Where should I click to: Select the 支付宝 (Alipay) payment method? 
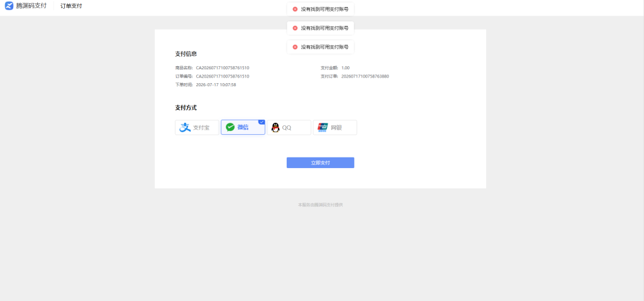197,127
